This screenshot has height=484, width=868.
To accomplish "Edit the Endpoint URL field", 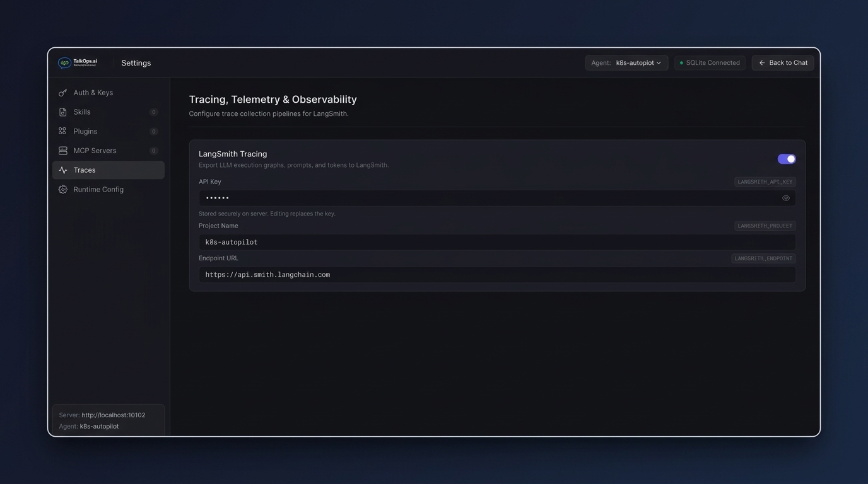I will click(497, 275).
